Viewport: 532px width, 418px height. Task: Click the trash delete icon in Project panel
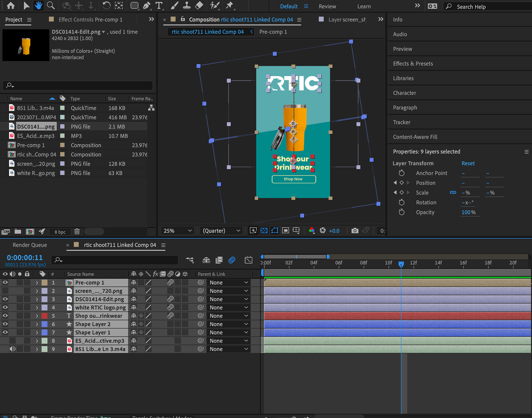[77, 232]
